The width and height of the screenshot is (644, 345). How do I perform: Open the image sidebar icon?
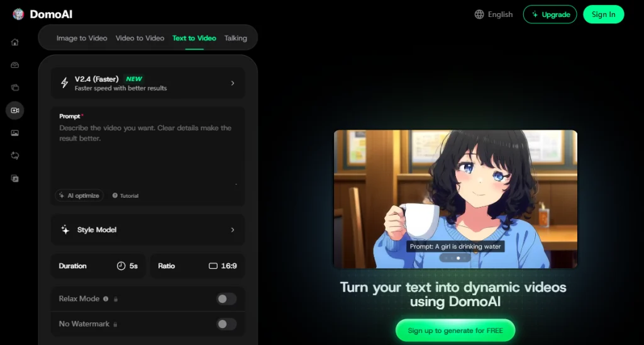tap(15, 133)
